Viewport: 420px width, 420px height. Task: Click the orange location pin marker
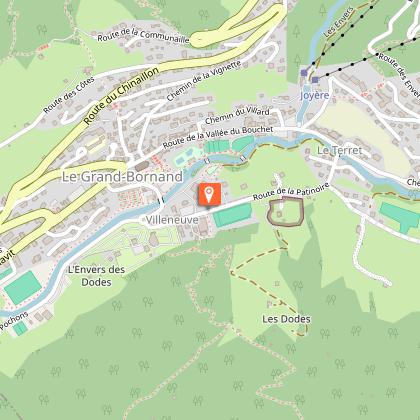point(210,194)
